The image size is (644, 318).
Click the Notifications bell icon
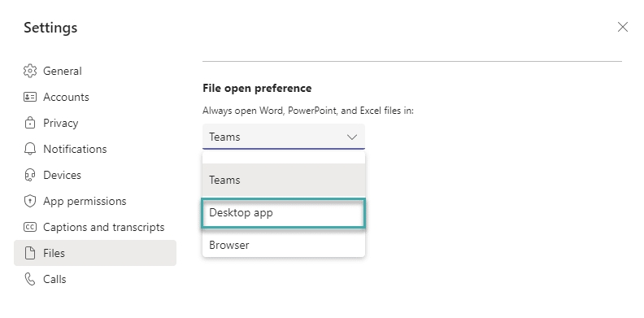30,149
